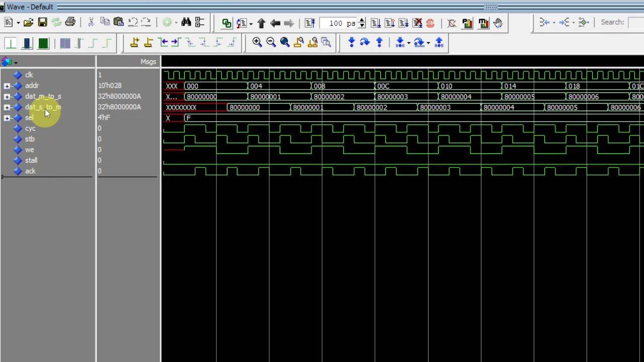Click the hand Edit Breakpoints icon
Screen dimensions: 644x362
coord(498,23)
